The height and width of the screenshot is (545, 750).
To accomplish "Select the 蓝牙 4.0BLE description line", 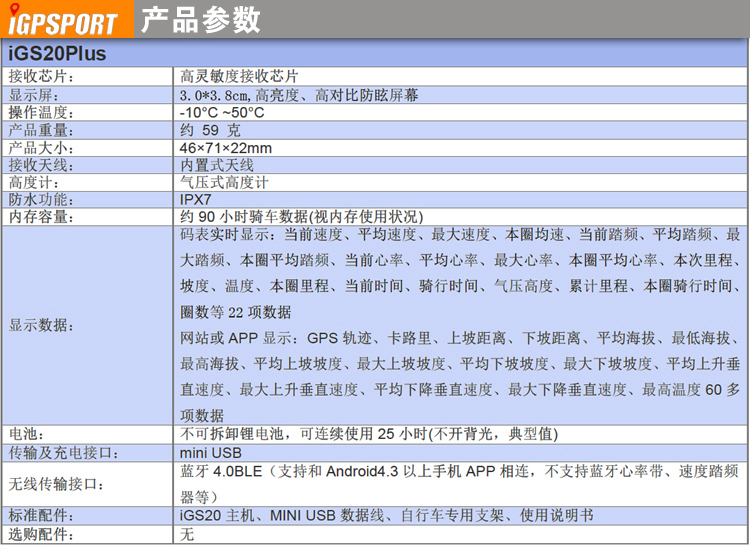I will coord(459,472).
